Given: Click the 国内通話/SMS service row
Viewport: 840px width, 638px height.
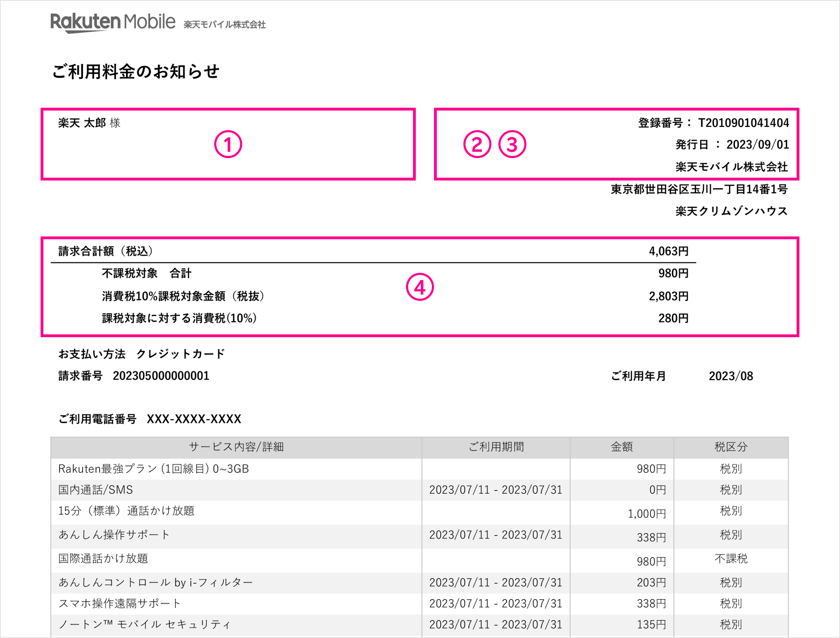Looking at the screenshot, I should [419, 490].
